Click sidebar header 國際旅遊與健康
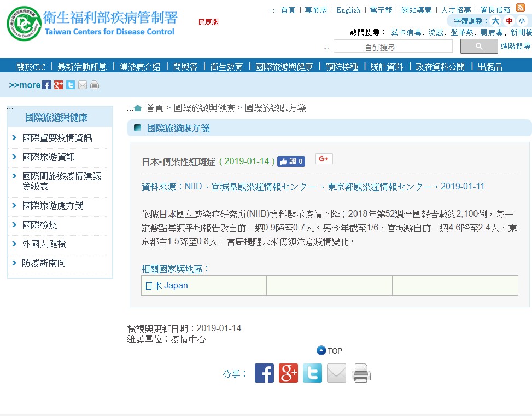Screen dimensions: 532x416 [56, 118]
